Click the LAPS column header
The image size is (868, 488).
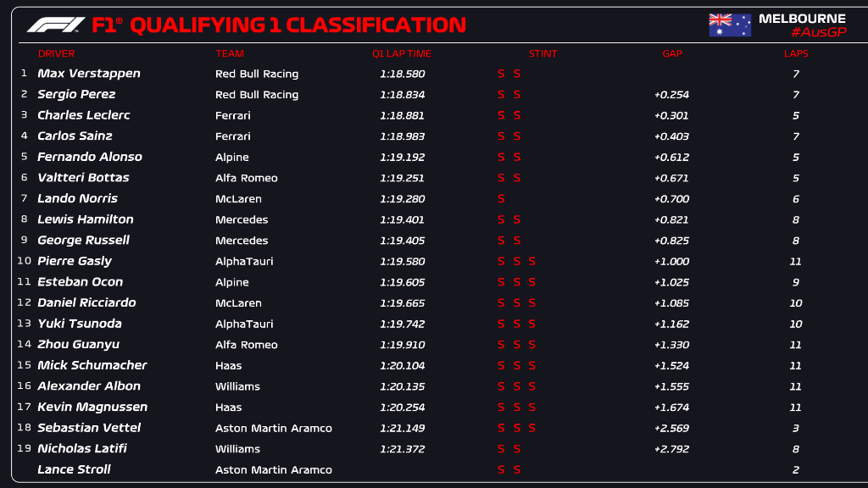[796, 53]
